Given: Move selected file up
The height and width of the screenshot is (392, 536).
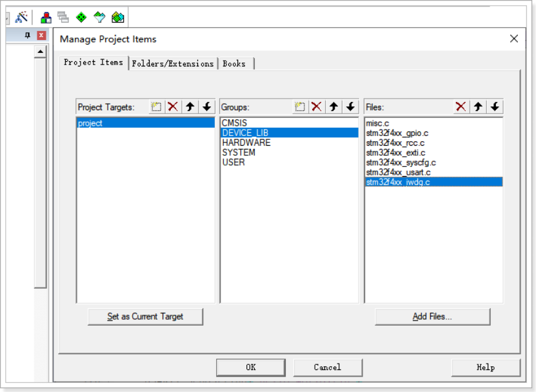Looking at the screenshot, I should tap(478, 106).
